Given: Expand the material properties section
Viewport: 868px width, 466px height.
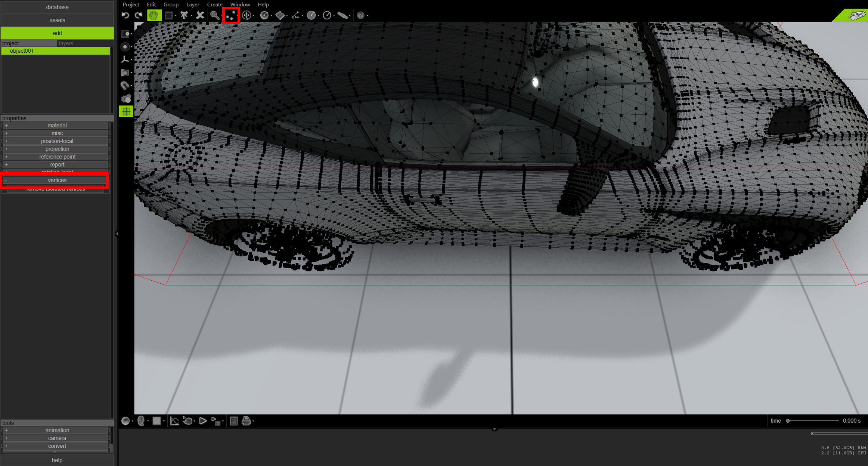Looking at the screenshot, I should (57, 126).
